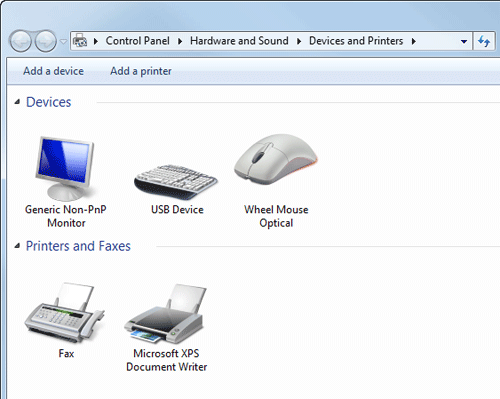Navigate to Hardware and Sound breadcrumb
500x399 pixels.
click(239, 41)
